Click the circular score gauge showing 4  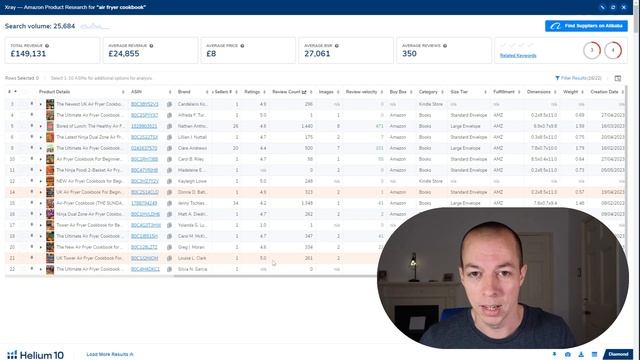[613, 50]
